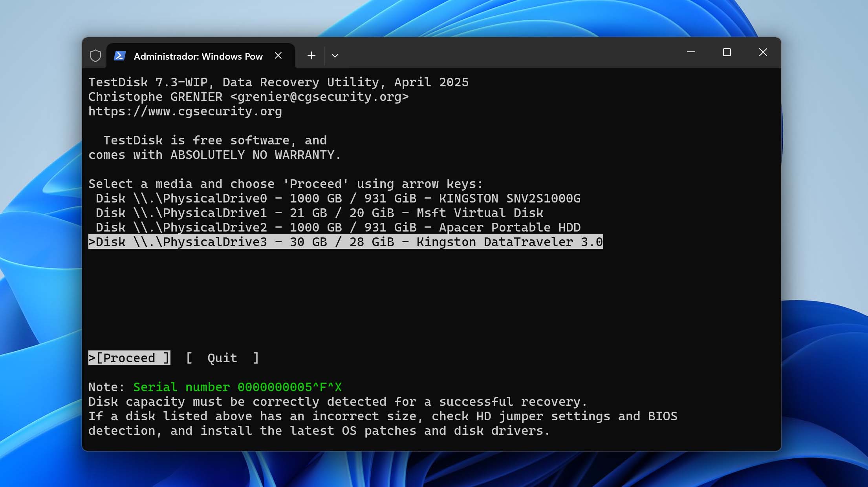Close the Administrador Windows PowerShell tab
The image size is (868, 487).
pos(278,56)
